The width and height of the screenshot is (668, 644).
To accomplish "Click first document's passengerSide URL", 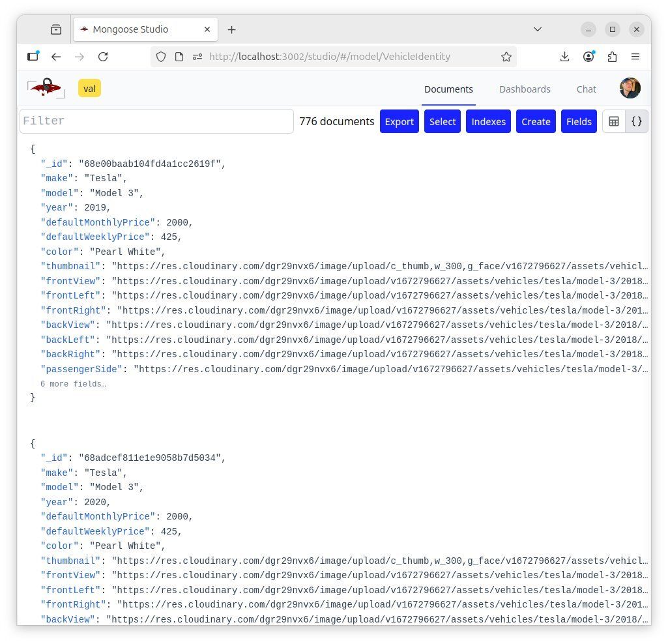I will click(x=390, y=370).
